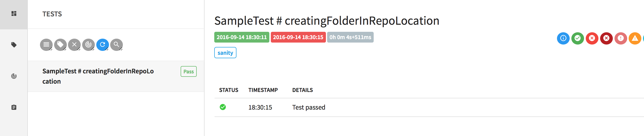Open the exception filter dropdown in toolbar

[x=88, y=45]
